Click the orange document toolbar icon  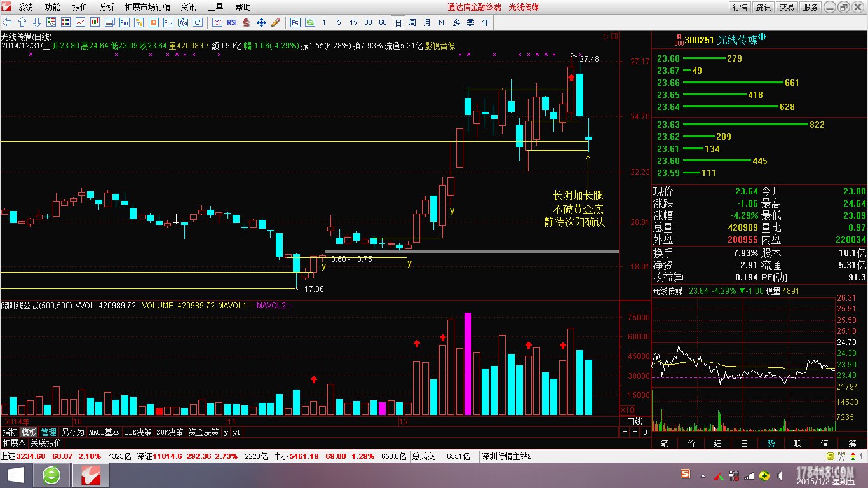[x=153, y=22]
